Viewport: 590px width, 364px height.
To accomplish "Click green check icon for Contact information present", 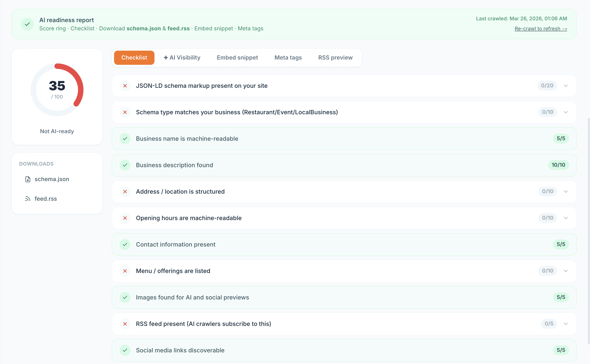I will click(x=125, y=244).
